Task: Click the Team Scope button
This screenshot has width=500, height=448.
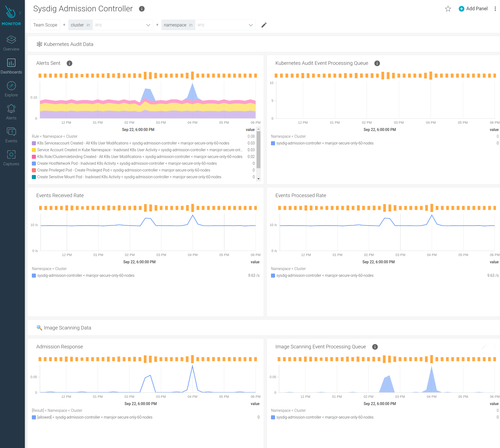Action: [x=45, y=25]
